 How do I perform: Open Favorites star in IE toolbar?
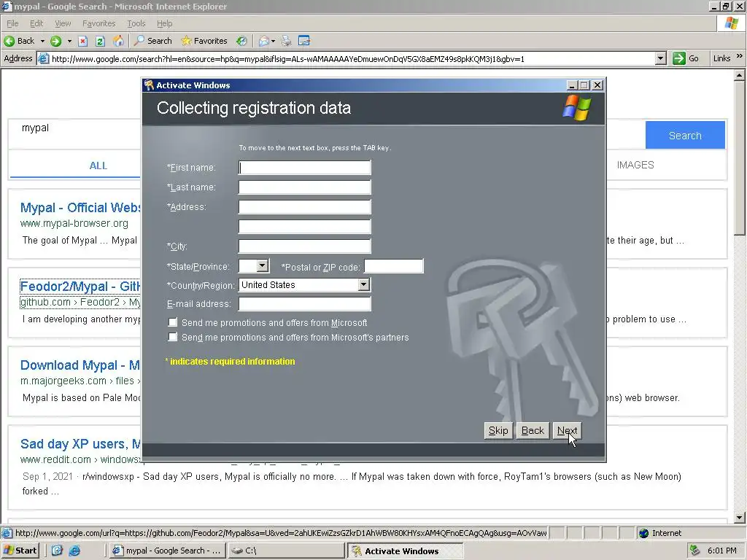point(204,41)
